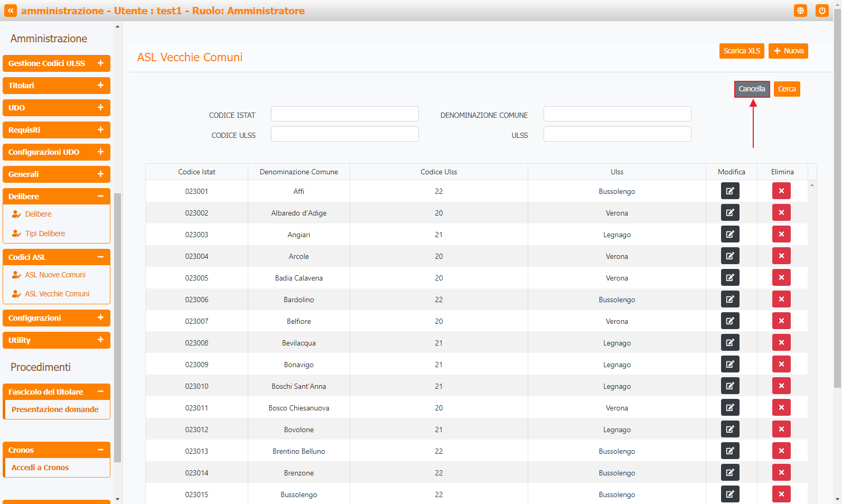The width and height of the screenshot is (842, 504).
Task: Edit the Brenzone row
Action: [x=729, y=472]
